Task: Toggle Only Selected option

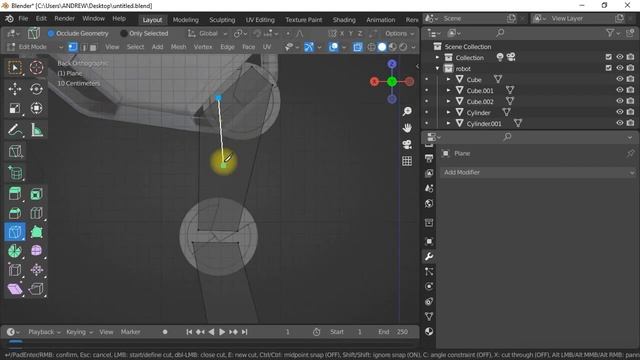Action: (144, 33)
